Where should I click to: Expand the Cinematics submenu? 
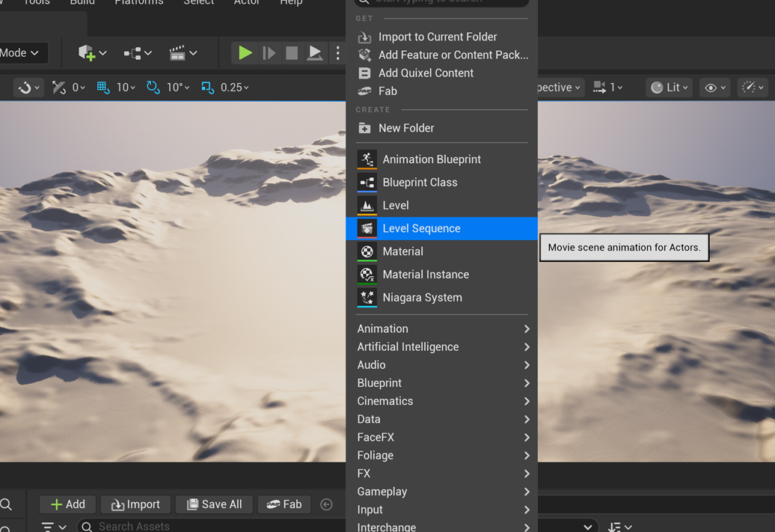[x=442, y=401]
